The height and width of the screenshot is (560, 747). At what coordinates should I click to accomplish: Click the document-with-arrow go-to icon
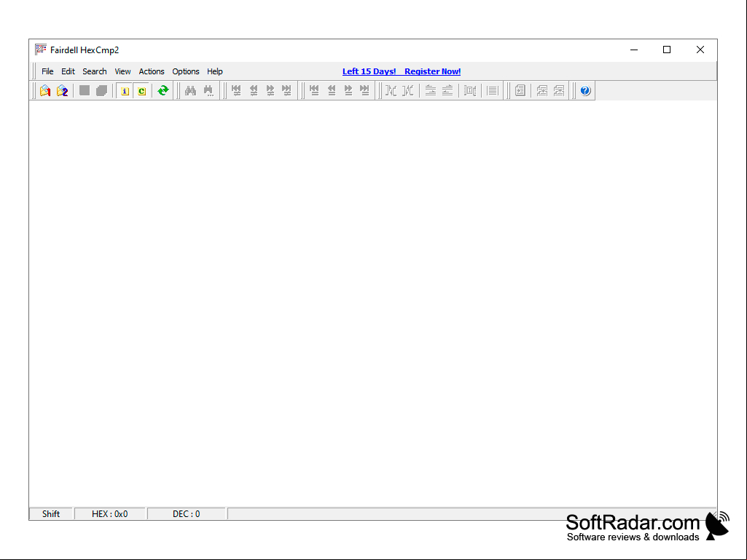click(520, 90)
